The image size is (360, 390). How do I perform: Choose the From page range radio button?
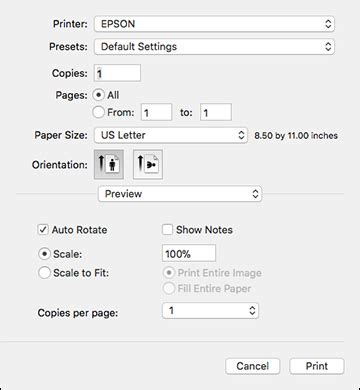point(99,112)
